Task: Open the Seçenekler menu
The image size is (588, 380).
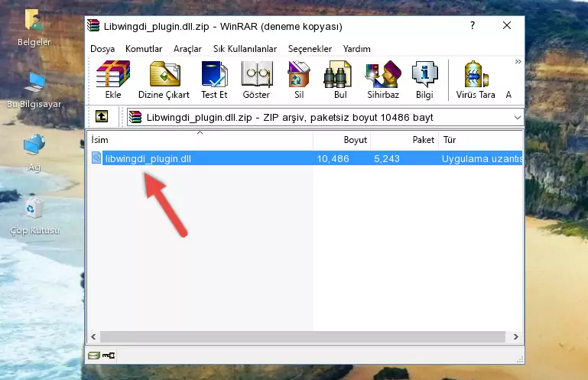Action: pyautogui.click(x=310, y=49)
